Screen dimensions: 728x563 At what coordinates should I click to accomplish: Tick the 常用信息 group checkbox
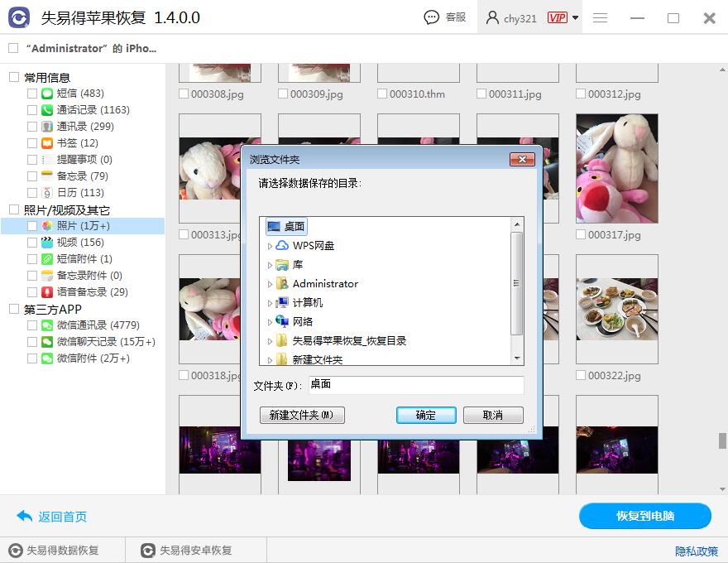[14, 77]
